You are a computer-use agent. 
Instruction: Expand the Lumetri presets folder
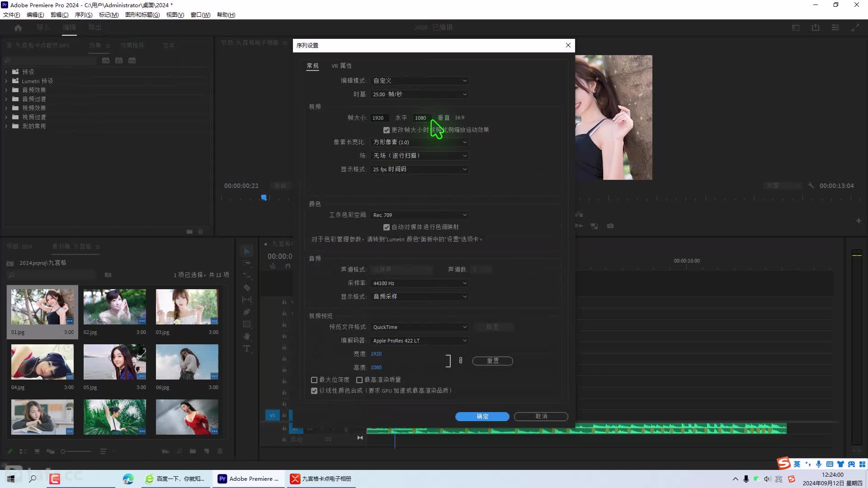click(x=6, y=81)
